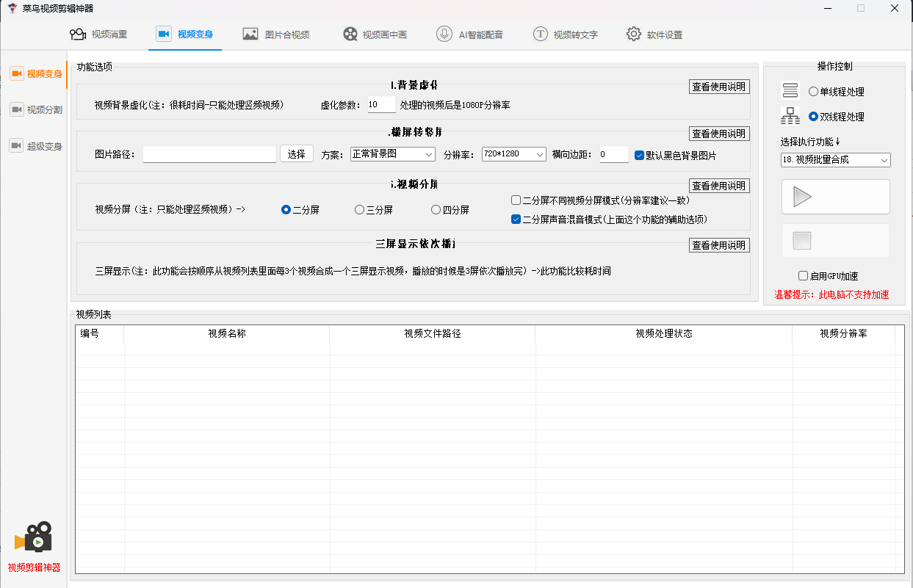Expand the 方案 正常背景图 dropdown
The width and height of the screenshot is (913, 588).
[x=393, y=154]
